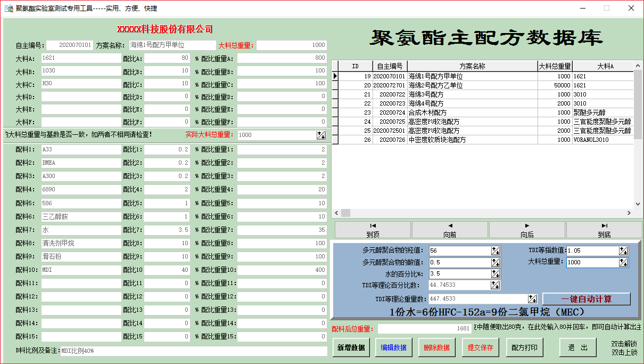Click the B料比例及备注 remarks field
This screenshot has width=644, height=364.
pyautogui.click(x=194, y=351)
